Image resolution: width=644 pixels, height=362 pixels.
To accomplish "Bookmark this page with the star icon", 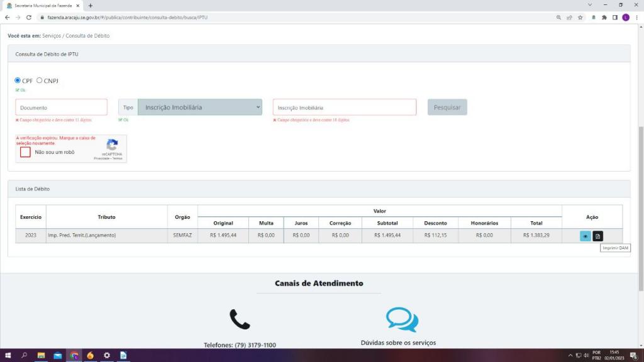I will click(x=580, y=17).
